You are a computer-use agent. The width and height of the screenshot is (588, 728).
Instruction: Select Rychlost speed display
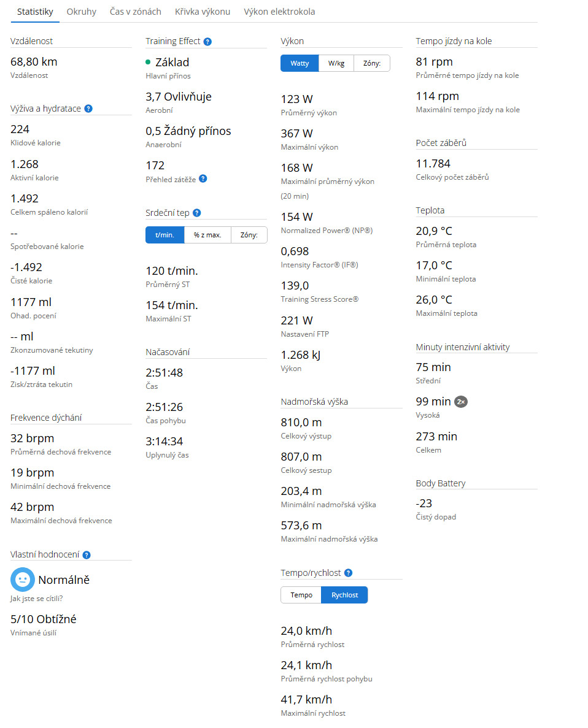344,595
